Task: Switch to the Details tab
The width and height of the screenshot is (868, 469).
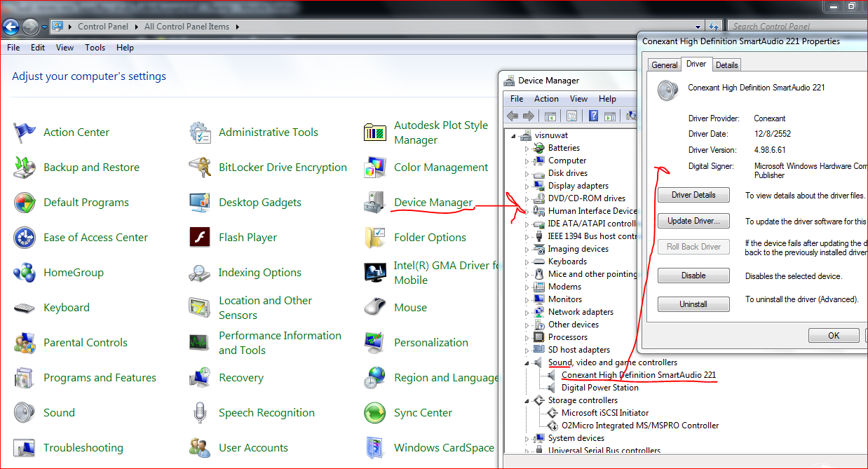Action: point(726,64)
